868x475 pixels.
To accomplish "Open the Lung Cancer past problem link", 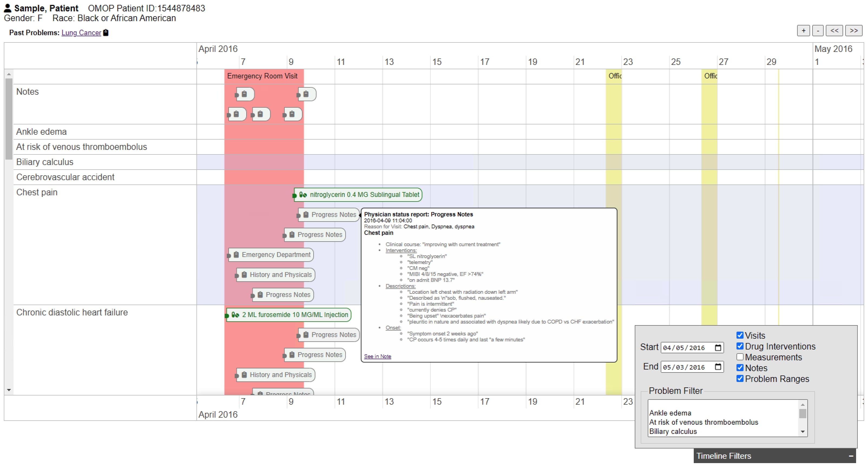I will pos(81,33).
